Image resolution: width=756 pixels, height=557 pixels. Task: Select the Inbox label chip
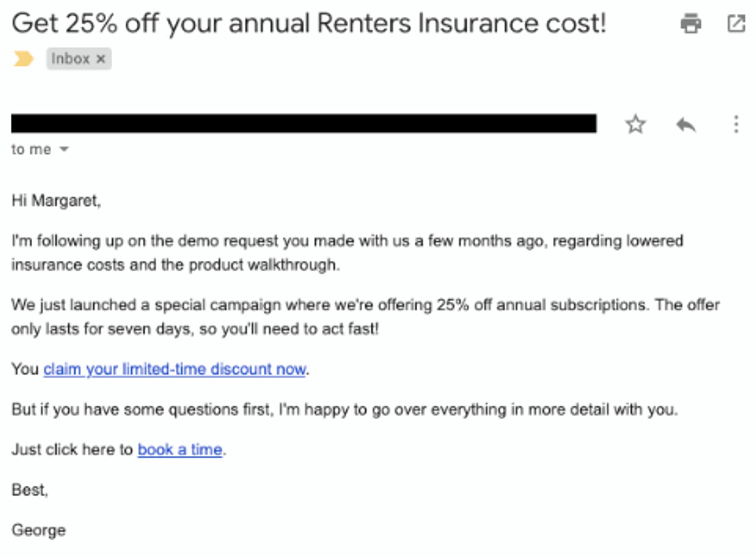(71, 59)
